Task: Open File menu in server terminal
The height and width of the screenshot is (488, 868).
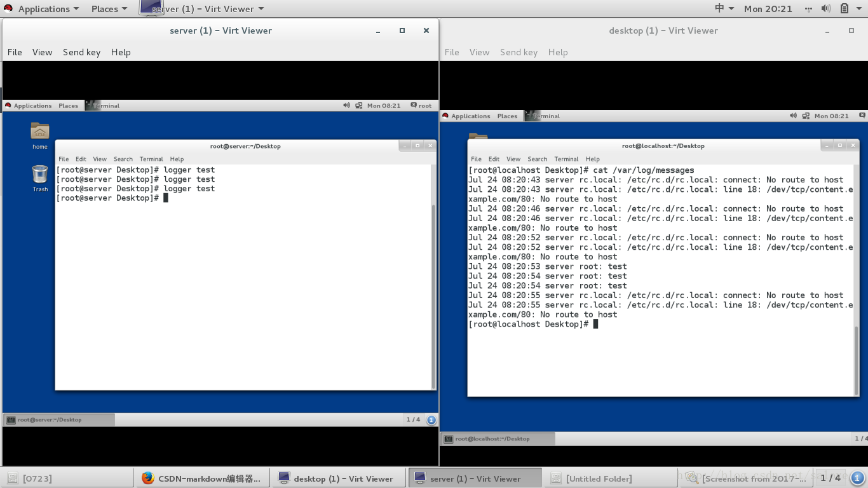Action: (64, 159)
